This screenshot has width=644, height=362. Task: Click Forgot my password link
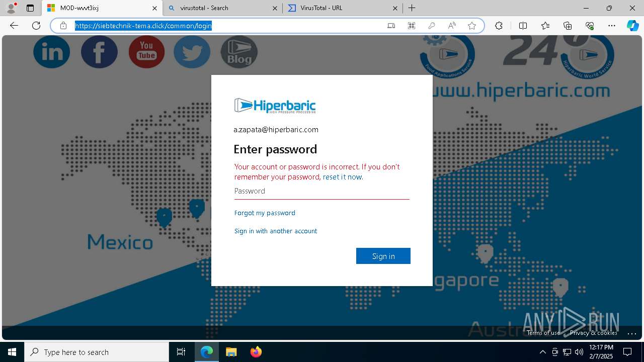click(265, 213)
